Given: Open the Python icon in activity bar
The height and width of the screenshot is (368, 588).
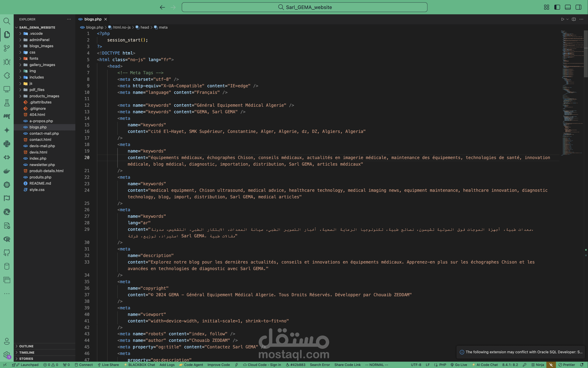Looking at the screenshot, I should 7,144.
